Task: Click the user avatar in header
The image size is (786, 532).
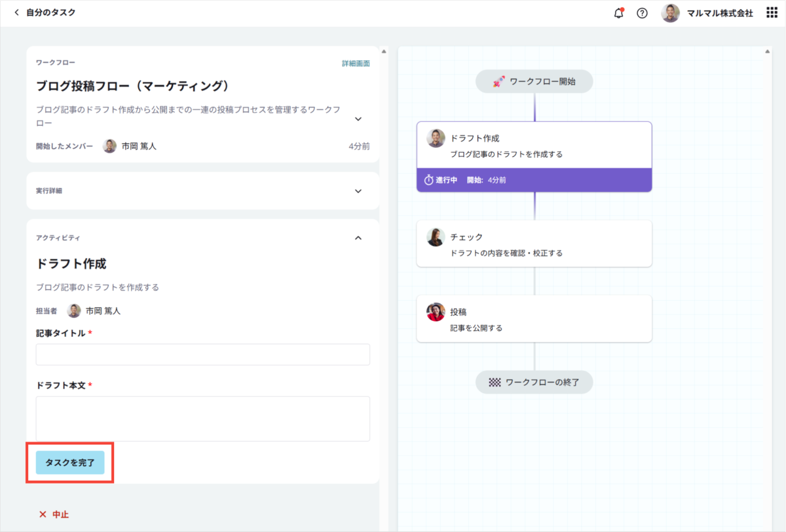Action: pos(670,13)
